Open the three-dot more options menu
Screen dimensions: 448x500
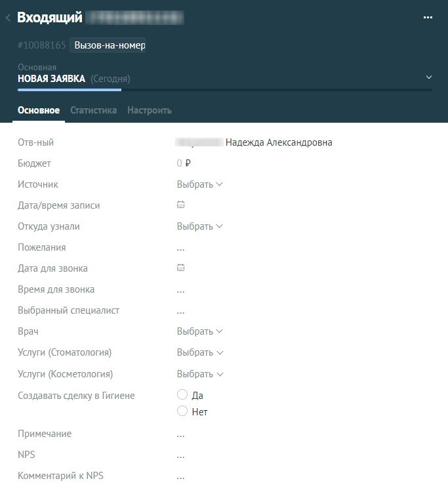428,18
